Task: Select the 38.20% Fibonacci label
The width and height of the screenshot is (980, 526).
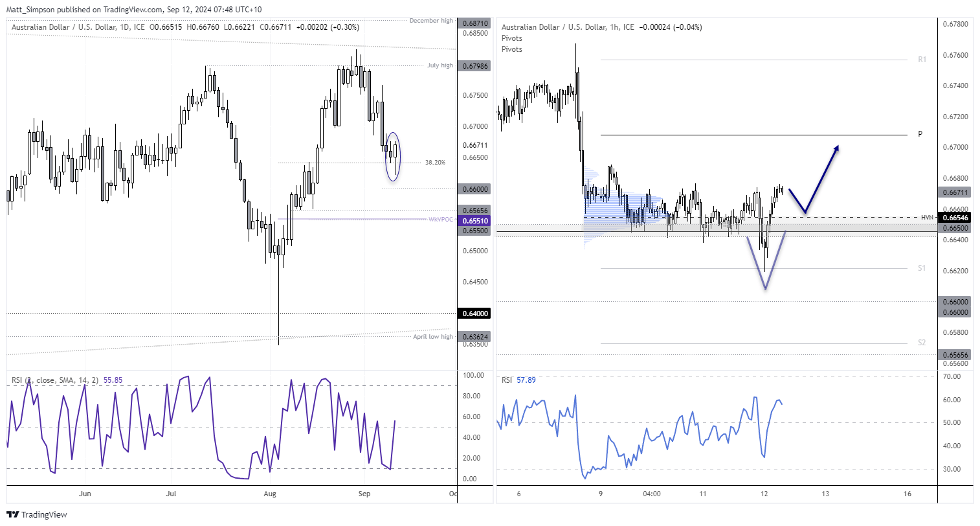Action: 435,163
